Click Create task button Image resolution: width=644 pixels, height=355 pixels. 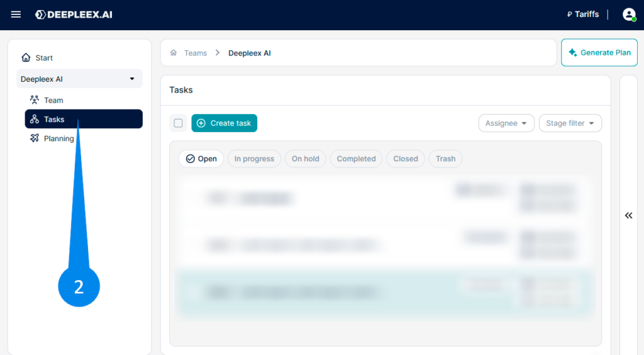(x=225, y=123)
